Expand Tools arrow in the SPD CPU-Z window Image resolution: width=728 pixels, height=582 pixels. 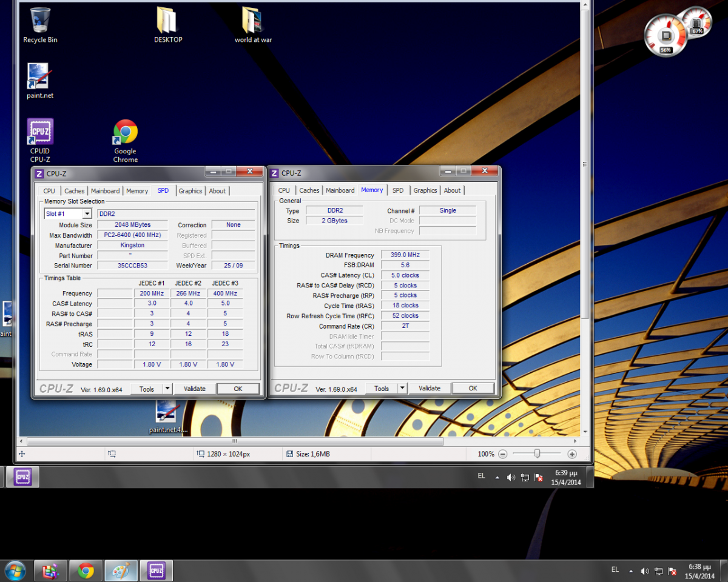click(167, 389)
